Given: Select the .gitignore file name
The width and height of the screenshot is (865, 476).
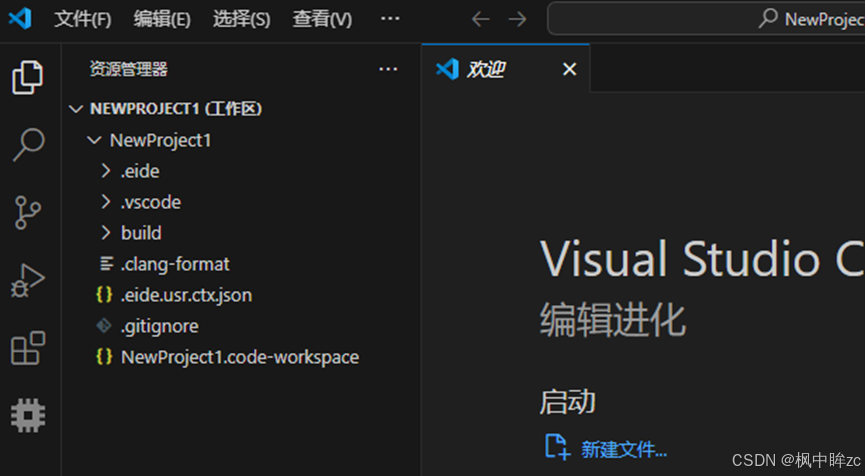Looking at the screenshot, I should click(159, 326).
